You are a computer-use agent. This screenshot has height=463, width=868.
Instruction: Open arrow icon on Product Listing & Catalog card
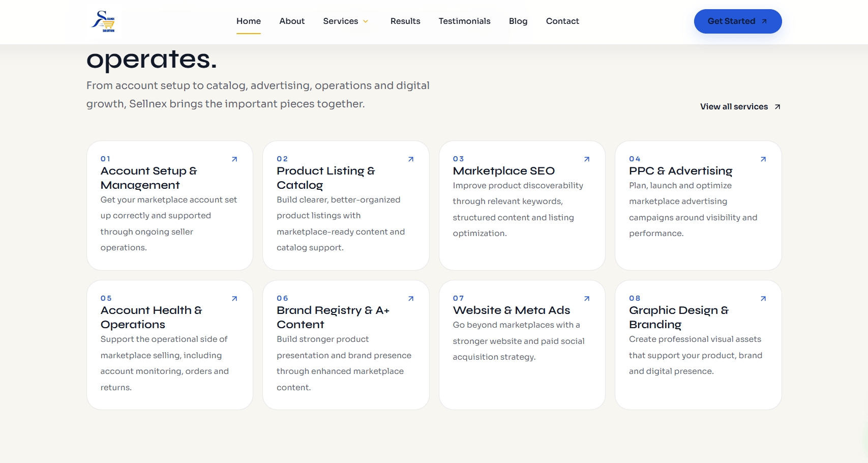coord(411,159)
